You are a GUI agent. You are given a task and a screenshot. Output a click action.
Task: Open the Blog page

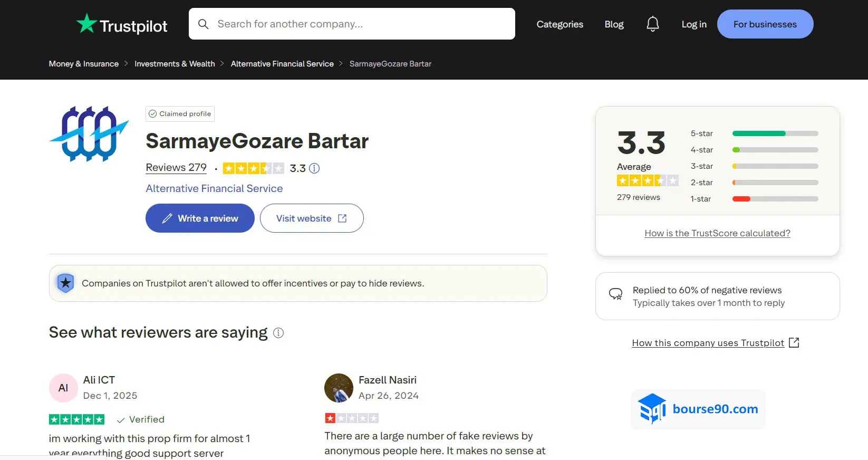(614, 24)
